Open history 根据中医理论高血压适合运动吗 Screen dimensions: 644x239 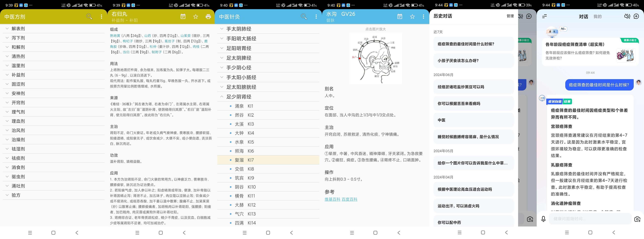coord(473,189)
